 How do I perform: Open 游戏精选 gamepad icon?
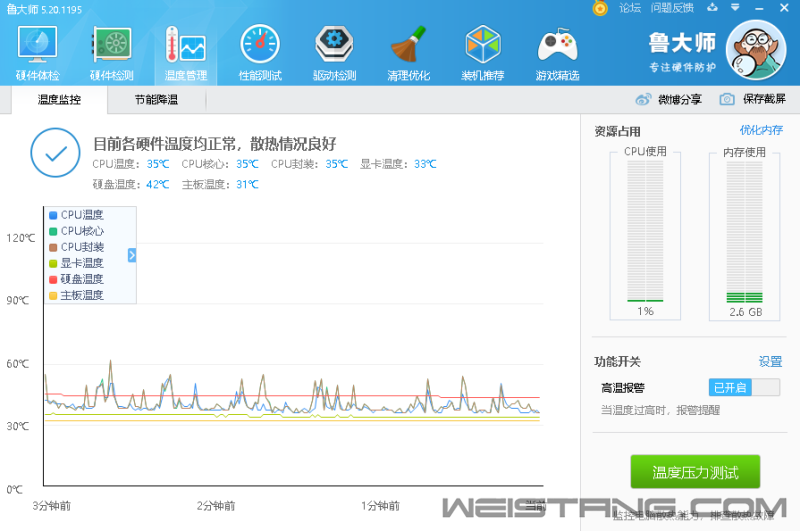(x=557, y=51)
